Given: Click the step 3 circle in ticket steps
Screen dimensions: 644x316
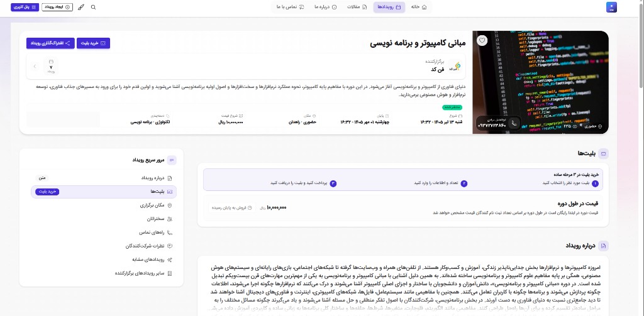Looking at the screenshot, I should (333, 183).
